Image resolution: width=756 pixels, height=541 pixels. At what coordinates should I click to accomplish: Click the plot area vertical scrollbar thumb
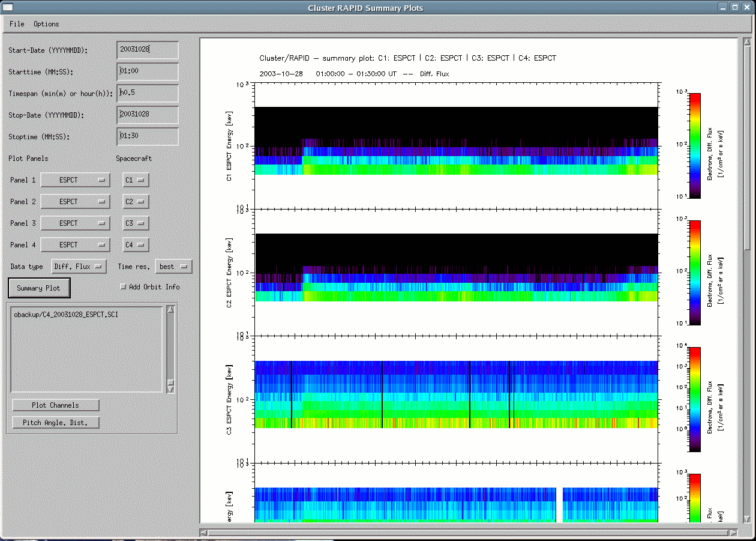tap(747, 148)
